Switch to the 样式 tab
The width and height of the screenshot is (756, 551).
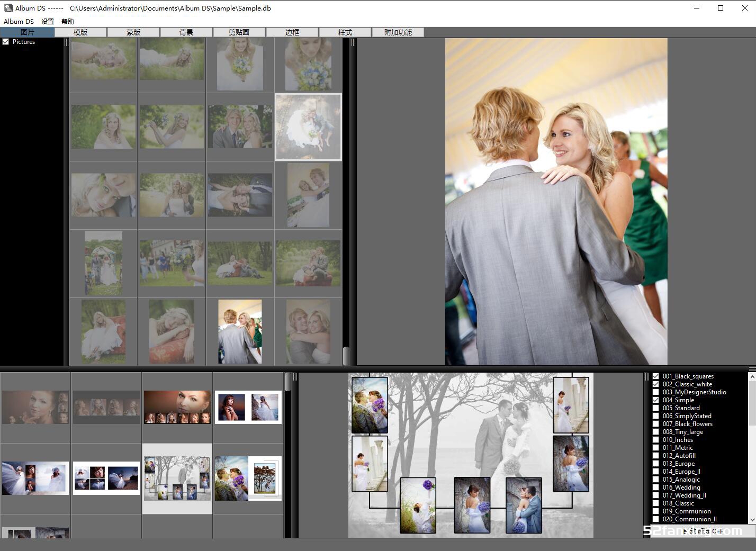pyautogui.click(x=345, y=32)
